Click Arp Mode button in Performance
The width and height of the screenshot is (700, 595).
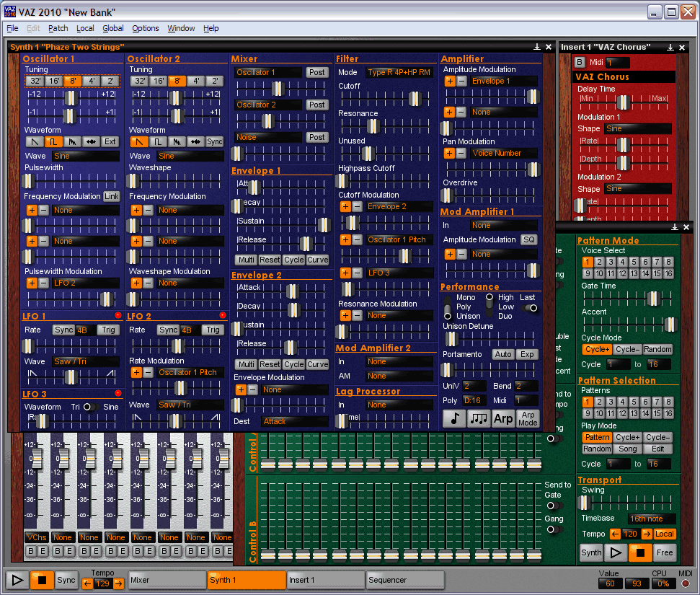(x=528, y=418)
